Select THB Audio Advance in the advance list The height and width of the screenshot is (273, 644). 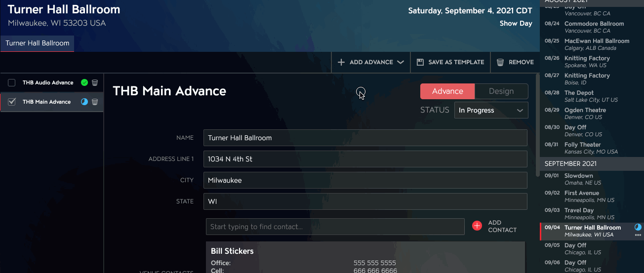pyautogui.click(x=48, y=83)
